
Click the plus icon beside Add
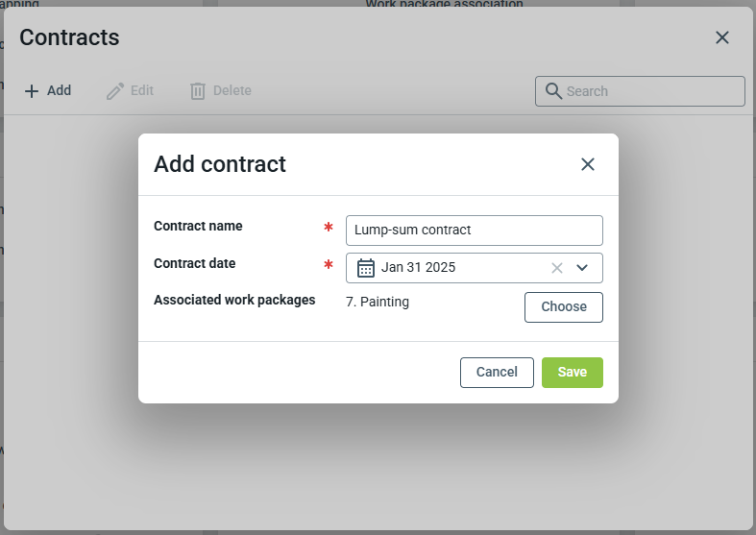click(32, 91)
